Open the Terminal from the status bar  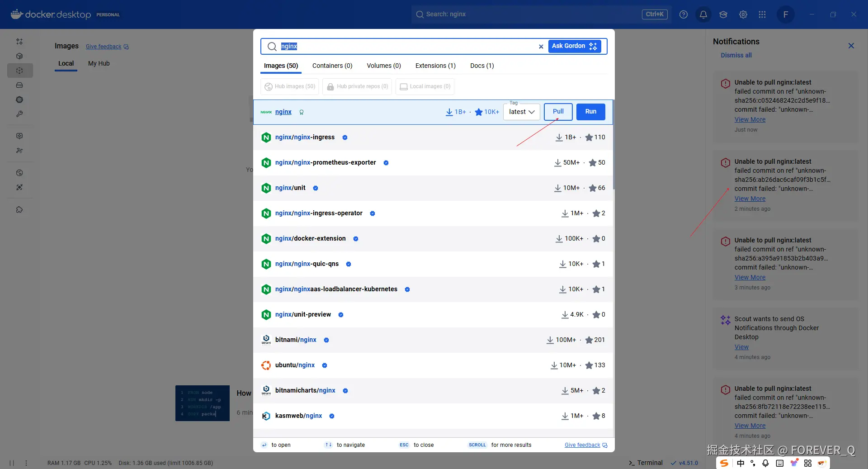(x=646, y=463)
